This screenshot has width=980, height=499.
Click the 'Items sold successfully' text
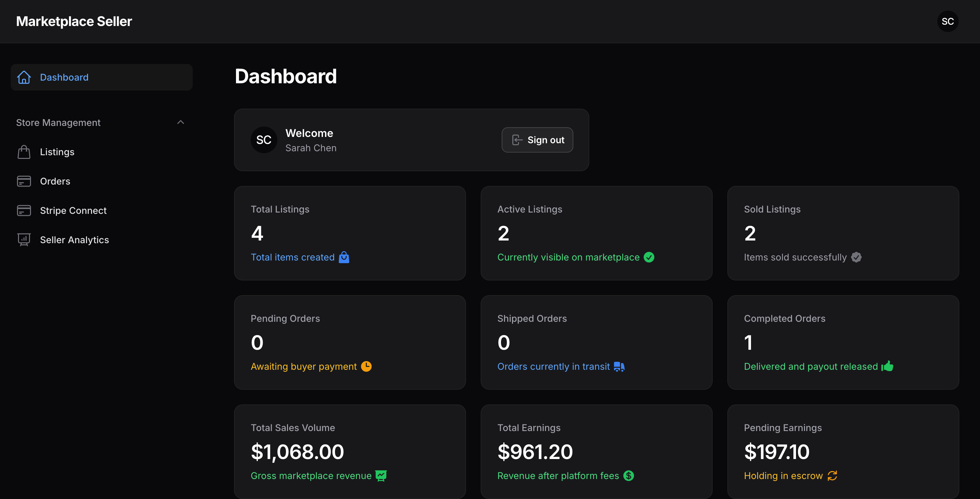[x=795, y=257]
